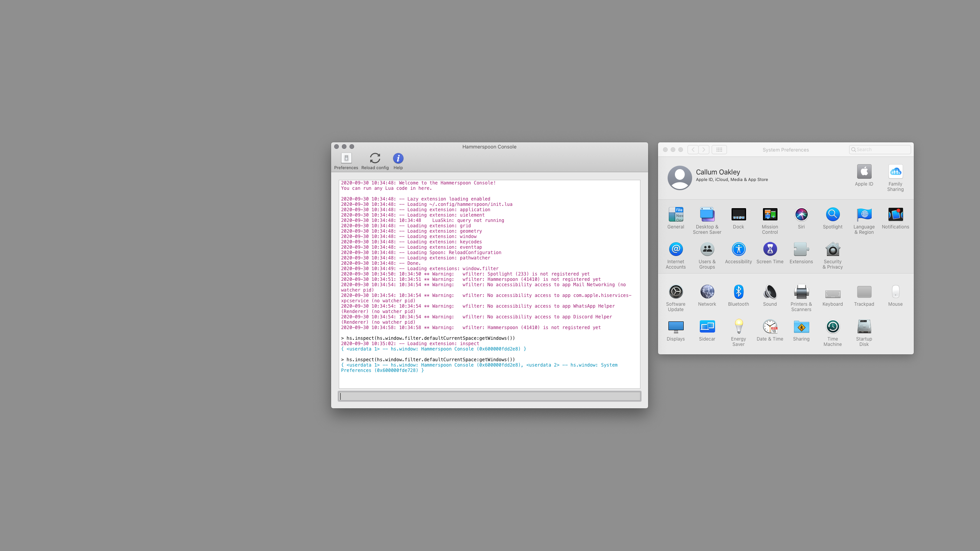Image resolution: width=980 pixels, height=551 pixels.
Task: Click Reload config in Hammerspoon Console
Action: tap(375, 161)
